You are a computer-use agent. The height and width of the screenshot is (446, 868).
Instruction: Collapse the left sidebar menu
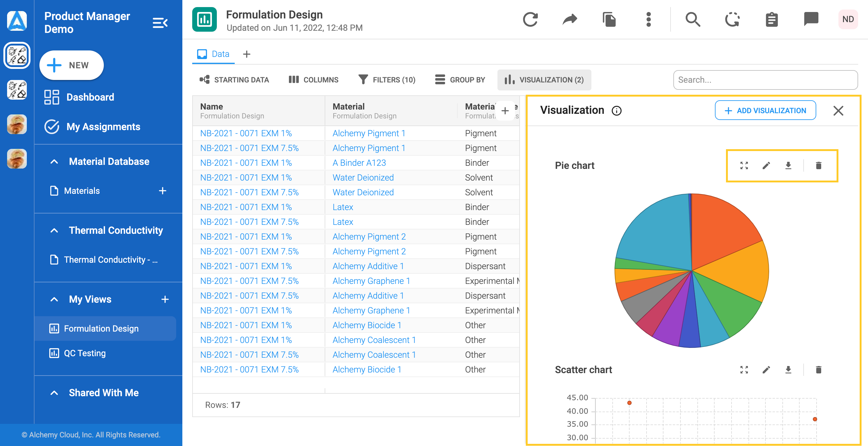click(160, 23)
